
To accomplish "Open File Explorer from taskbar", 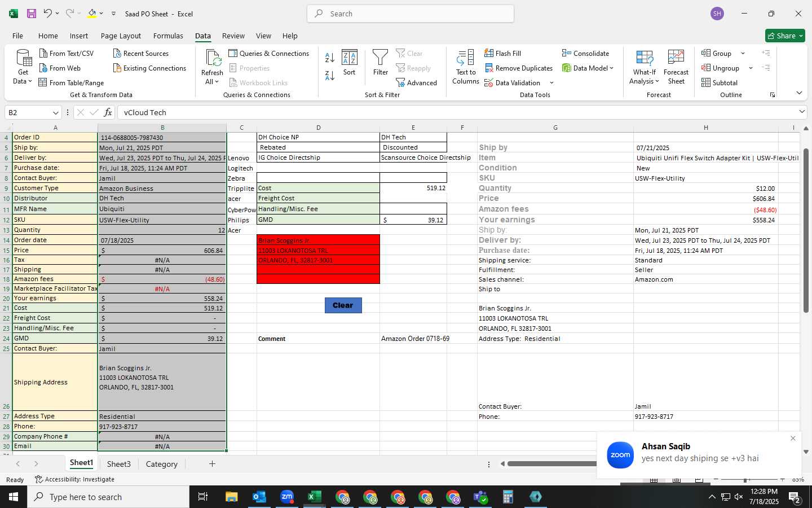I will click(232, 497).
